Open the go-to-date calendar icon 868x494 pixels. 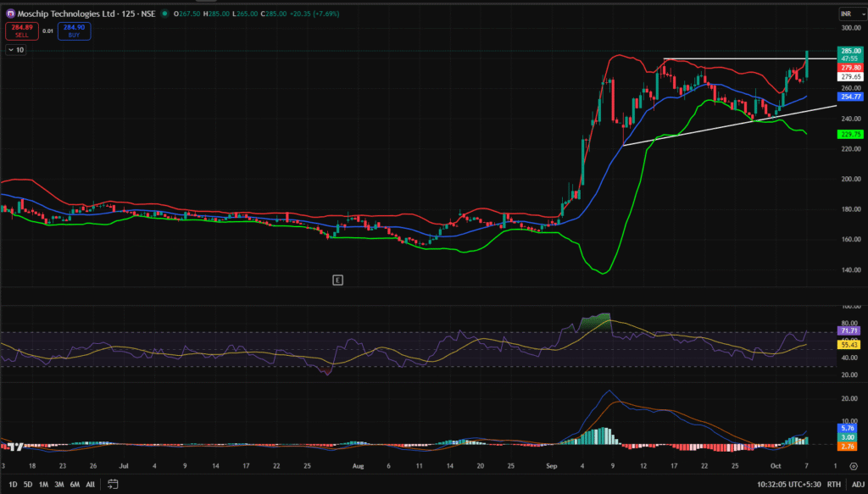click(x=112, y=484)
